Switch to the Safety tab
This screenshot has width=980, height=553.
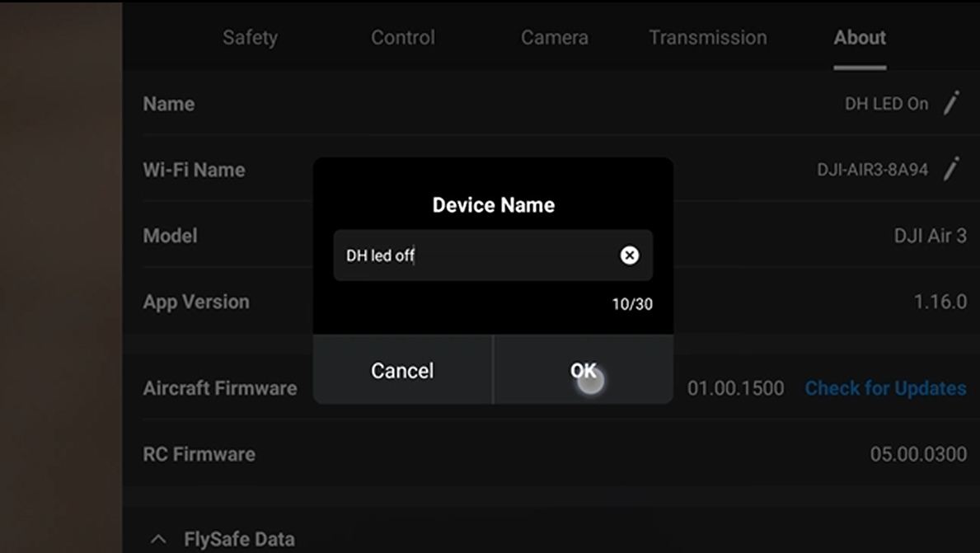pos(250,38)
